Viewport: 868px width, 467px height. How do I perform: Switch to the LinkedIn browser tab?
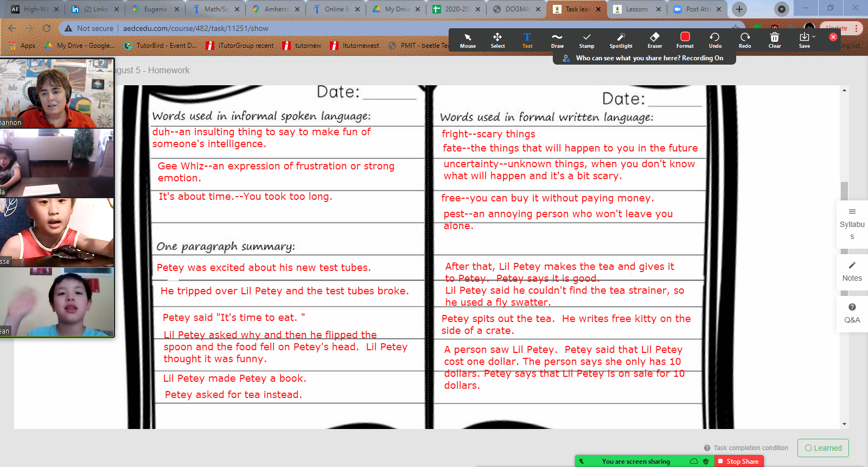point(95,9)
